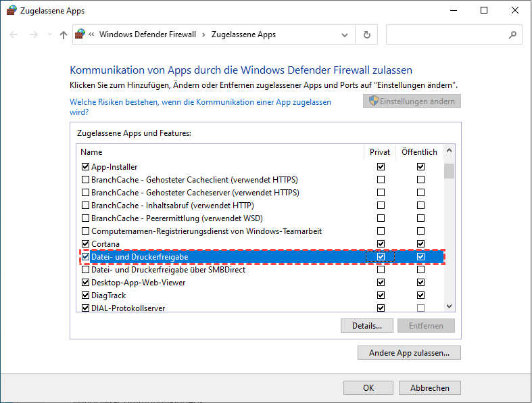Toggle Privat checkbox for App-Installer
This screenshot has height=403, width=532.
click(381, 166)
